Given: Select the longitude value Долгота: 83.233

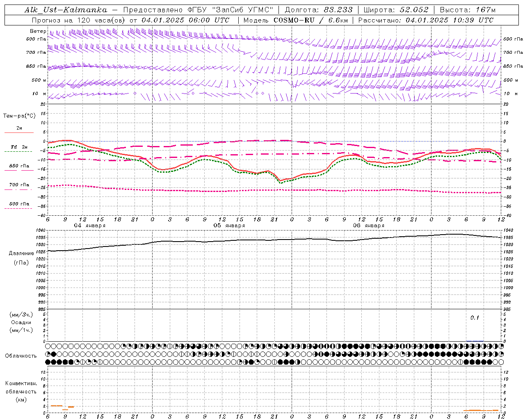Looking at the screenshot, I should [x=319, y=10].
